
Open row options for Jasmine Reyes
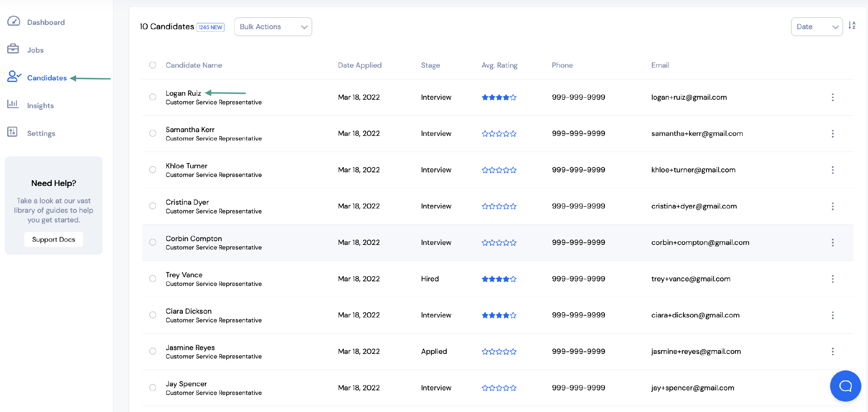coord(833,351)
